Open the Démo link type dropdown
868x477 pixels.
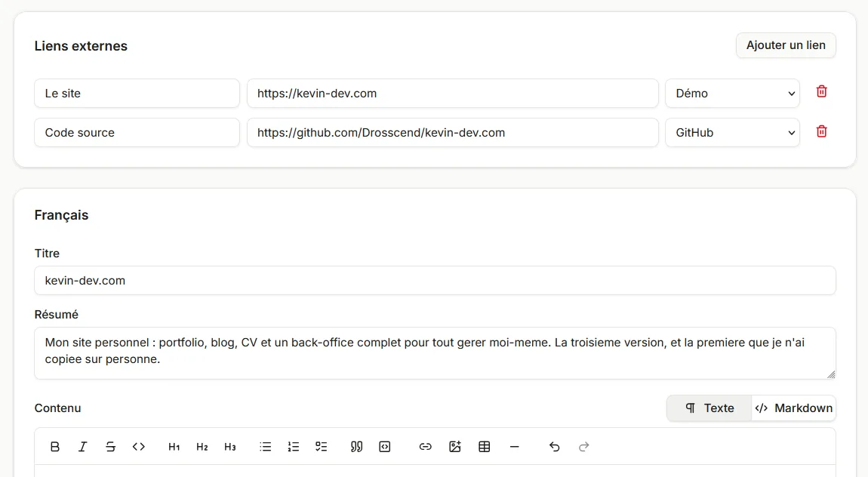tap(732, 93)
